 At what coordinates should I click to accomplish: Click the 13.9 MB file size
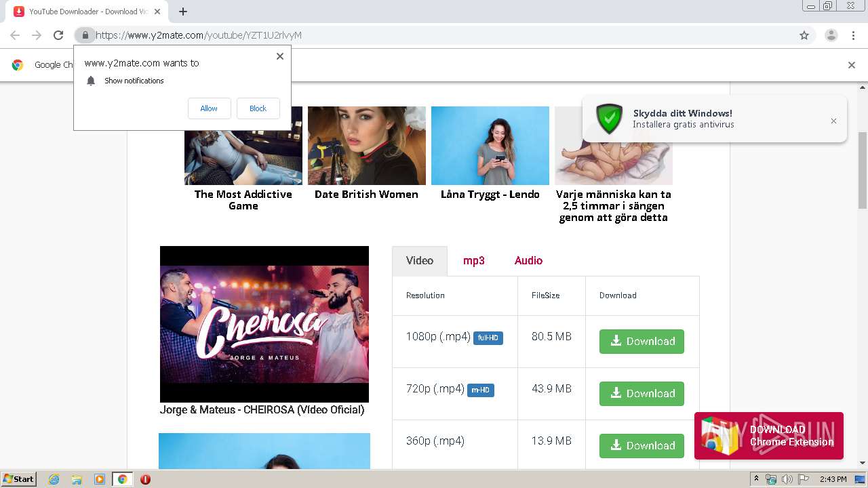tap(551, 441)
